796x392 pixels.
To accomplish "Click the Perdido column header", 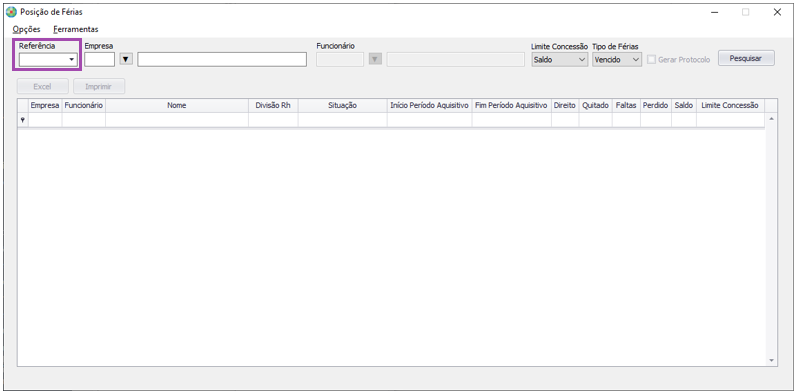I will pyautogui.click(x=656, y=106).
